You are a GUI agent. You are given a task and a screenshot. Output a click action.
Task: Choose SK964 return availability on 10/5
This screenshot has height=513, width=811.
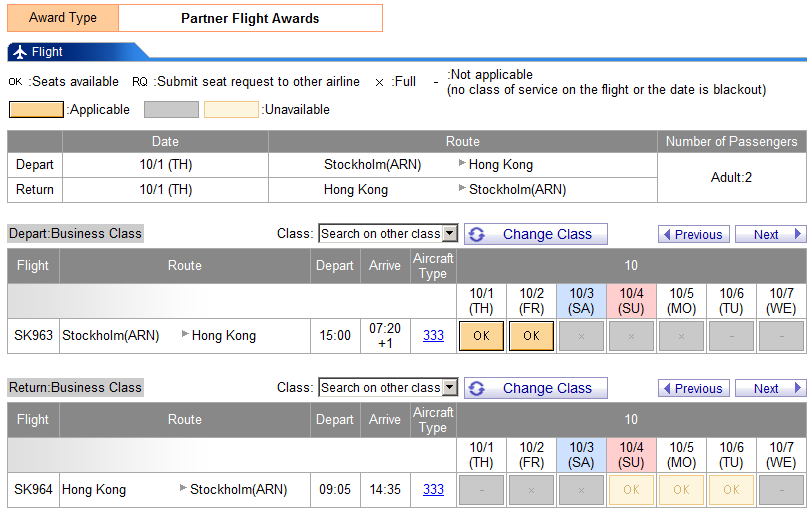pos(681,490)
